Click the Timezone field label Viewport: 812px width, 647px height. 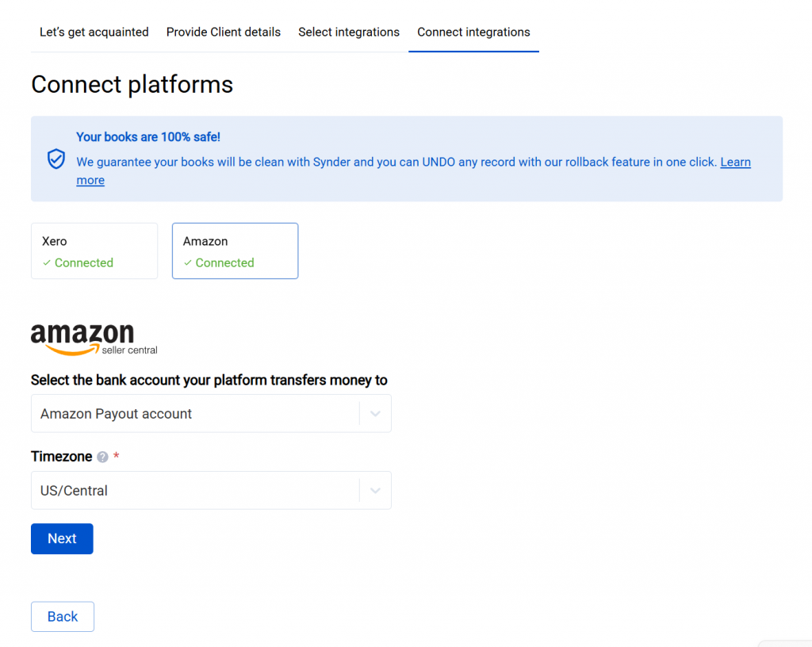tap(62, 457)
